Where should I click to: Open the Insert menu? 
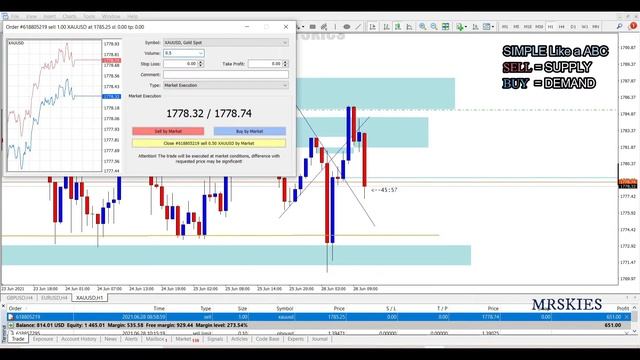coord(49,16)
